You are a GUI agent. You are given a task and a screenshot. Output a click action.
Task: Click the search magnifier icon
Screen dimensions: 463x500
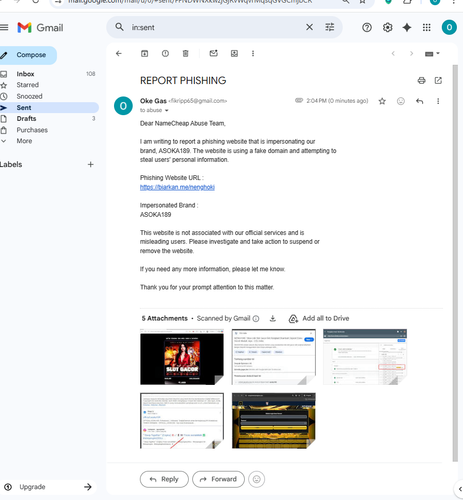tap(119, 27)
